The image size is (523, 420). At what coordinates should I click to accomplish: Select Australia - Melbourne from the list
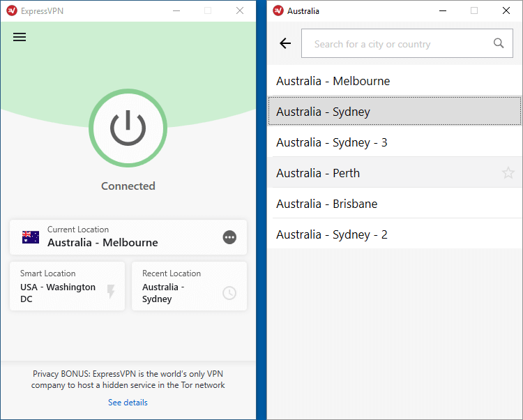click(x=395, y=81)
